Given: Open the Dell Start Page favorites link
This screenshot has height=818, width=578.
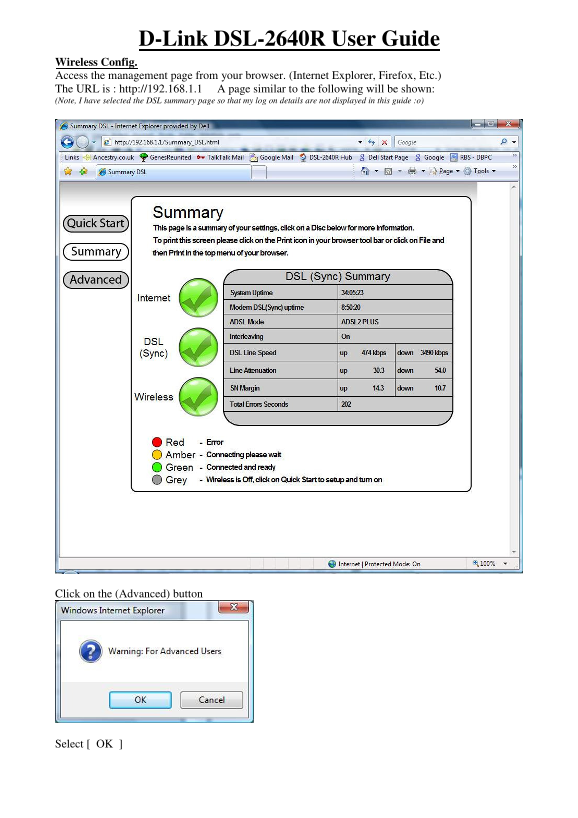Looking at the screenshot, I should pos(383,157).
